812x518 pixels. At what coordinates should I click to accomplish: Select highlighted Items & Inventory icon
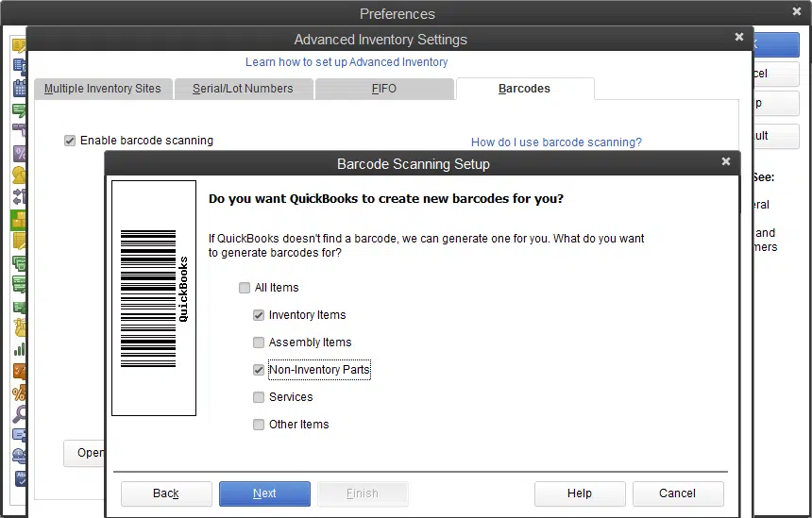pos(18,220)
